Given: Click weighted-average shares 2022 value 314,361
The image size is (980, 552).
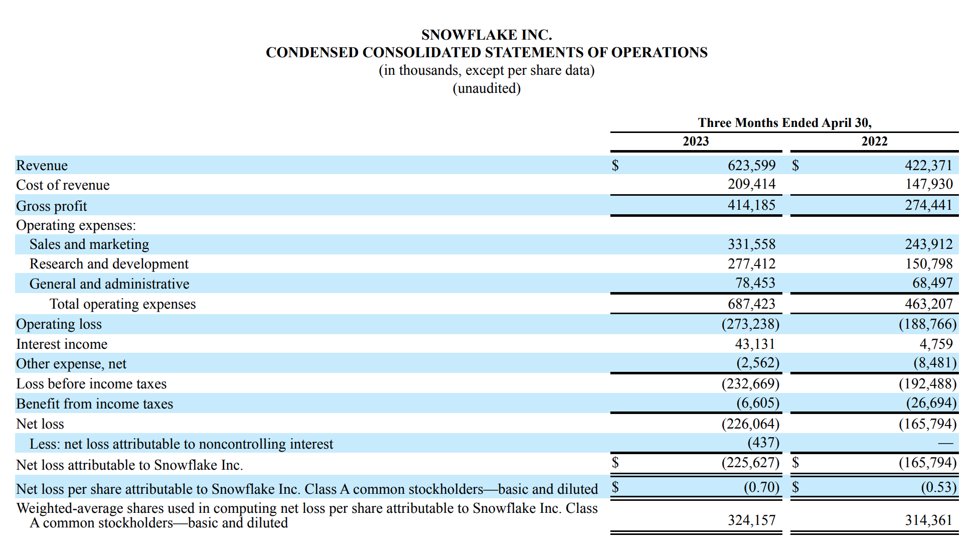Looking at the screenshot, I should tap(928, 520).
